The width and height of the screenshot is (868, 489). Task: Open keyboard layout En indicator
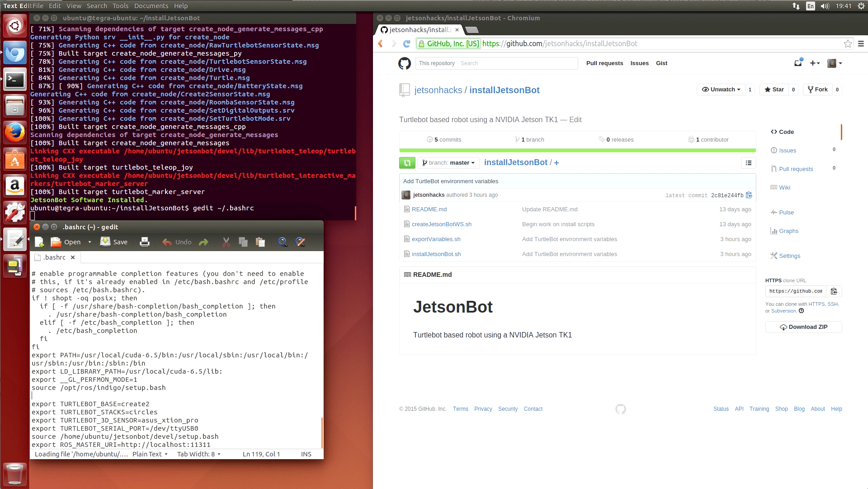point(811,6)
